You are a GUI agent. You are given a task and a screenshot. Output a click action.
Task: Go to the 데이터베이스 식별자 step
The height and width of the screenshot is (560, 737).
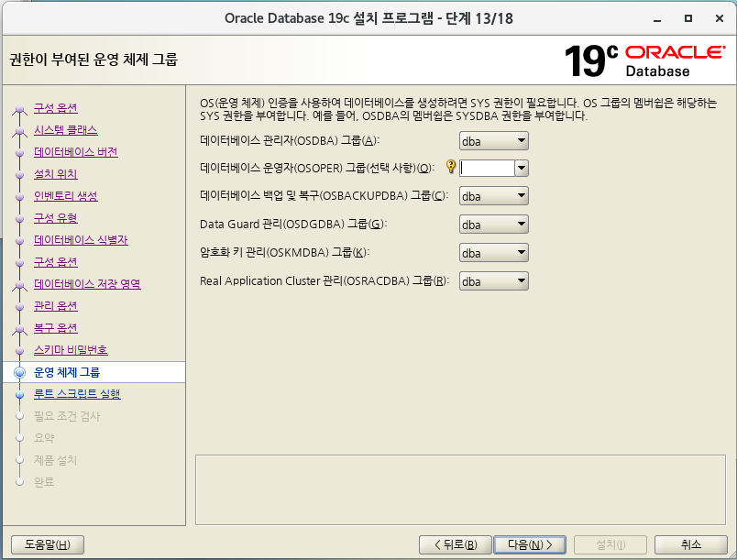81,240
